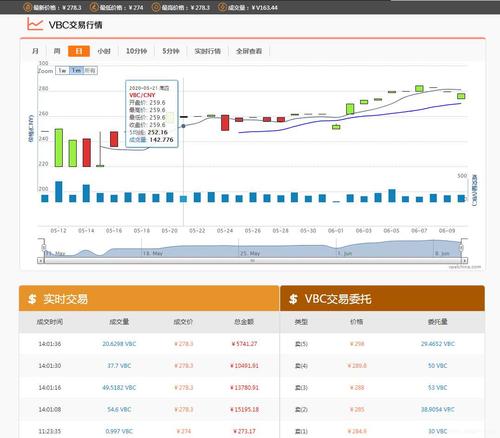Switch to the 月 chart tab
500x438 pixels.
(x=35, y=51)
